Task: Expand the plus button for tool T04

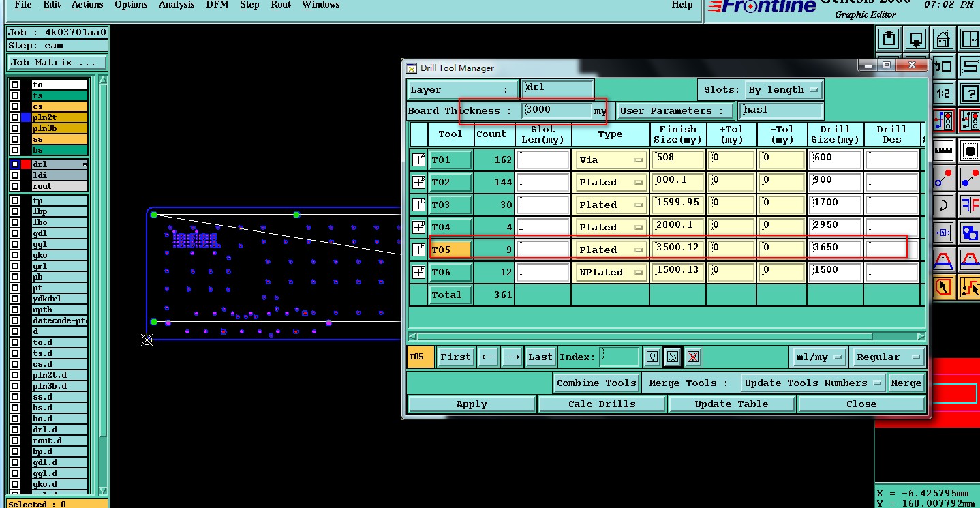Action: (x=418, y=227)
